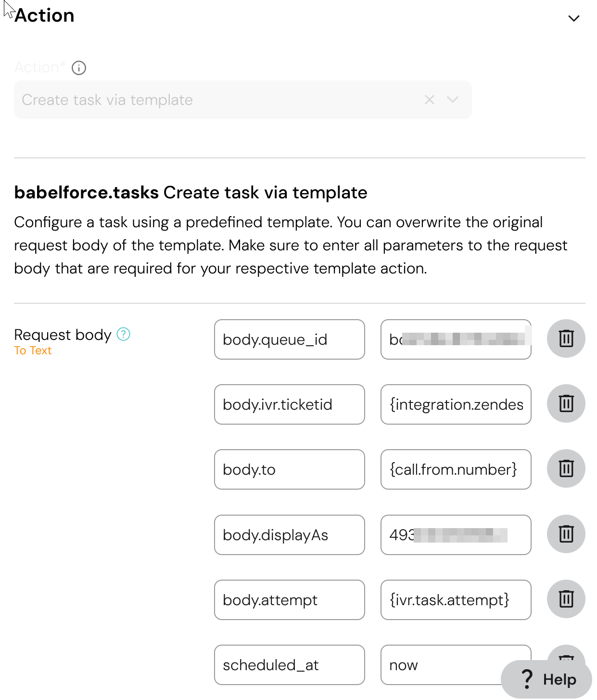This screenshot has width=597, height=700.
Task: Edit the scheduled_at key field
Action: [289, 665]
